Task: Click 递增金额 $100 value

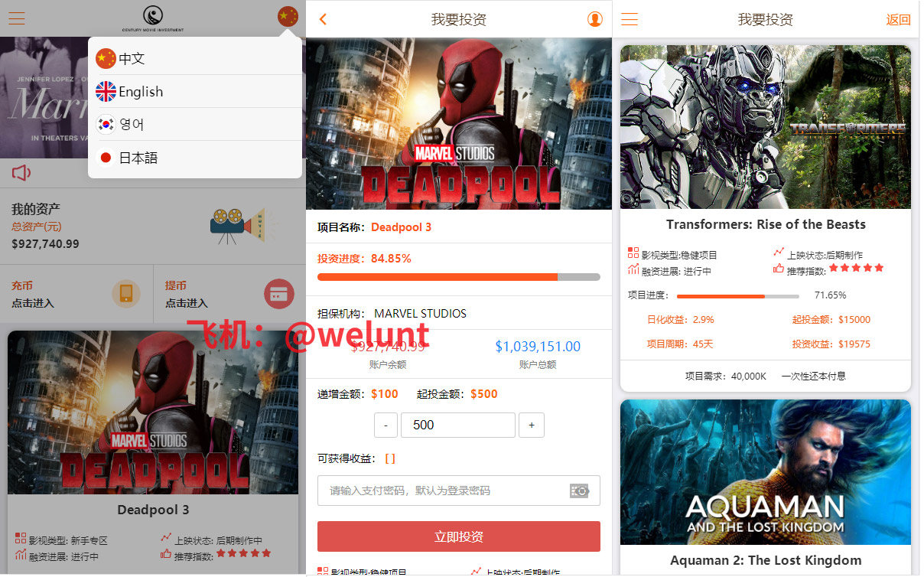Action: [x=385, y=394]
